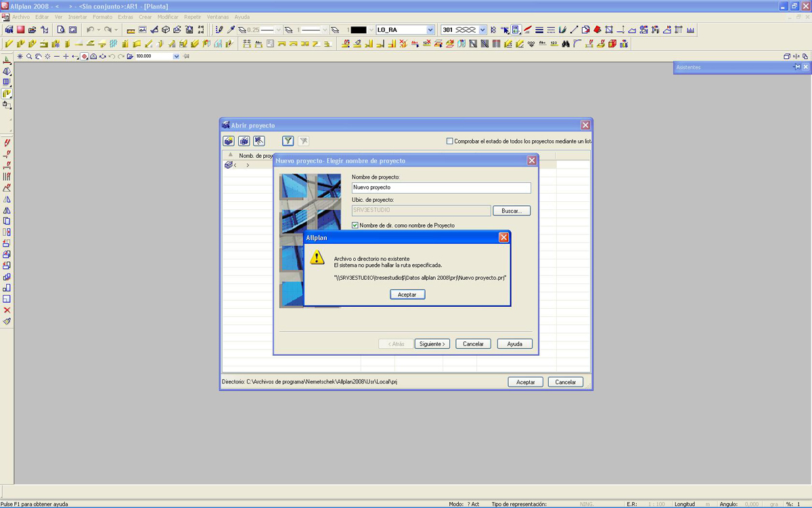812x508 pixels.
Task: Open the hatch pattern dropdown showing 301
Action: tap(482, 30)
